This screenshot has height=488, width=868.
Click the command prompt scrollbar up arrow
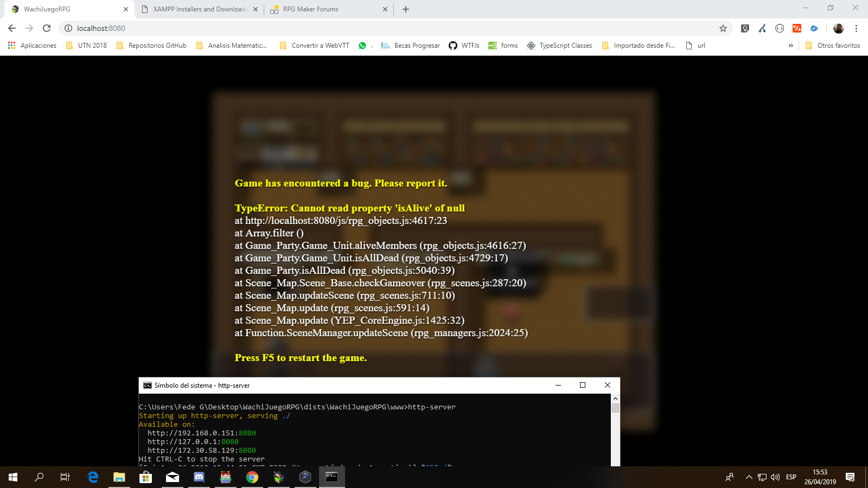pos(615,399)
